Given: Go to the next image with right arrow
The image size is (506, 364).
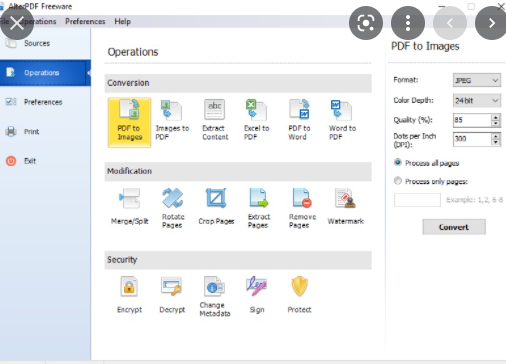Looking at the screenshot, I should click(492, 23).
